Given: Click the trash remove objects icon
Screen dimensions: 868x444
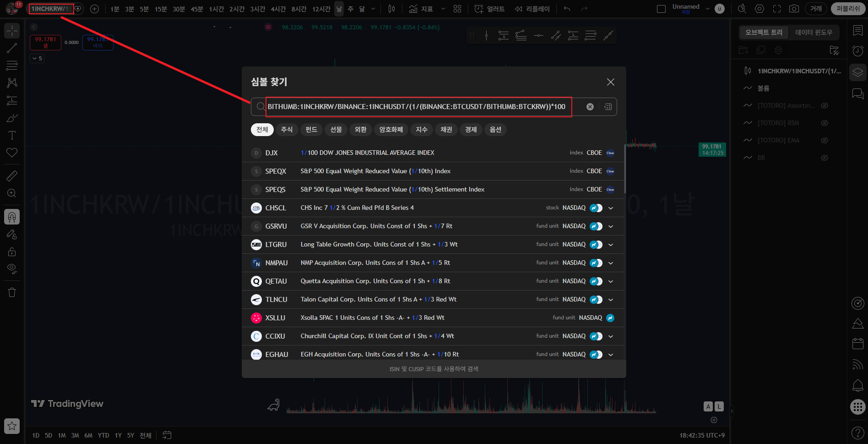Looking at the screenshot, I should point(12,292).
